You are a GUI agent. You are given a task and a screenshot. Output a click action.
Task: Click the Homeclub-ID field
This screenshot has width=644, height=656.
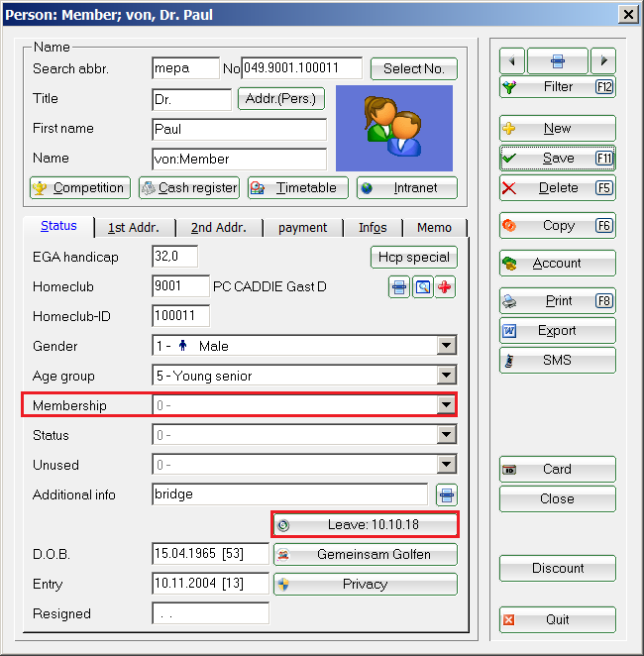[180, 316]
